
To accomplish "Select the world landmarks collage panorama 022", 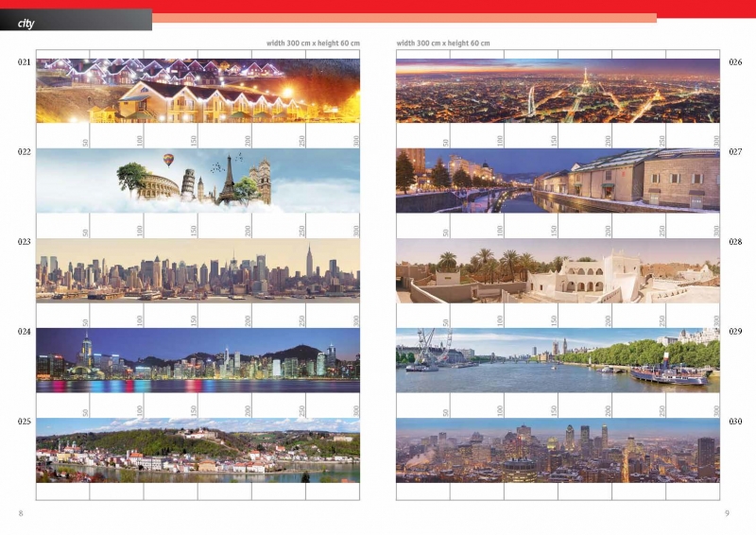I will (x=198, y=181).
